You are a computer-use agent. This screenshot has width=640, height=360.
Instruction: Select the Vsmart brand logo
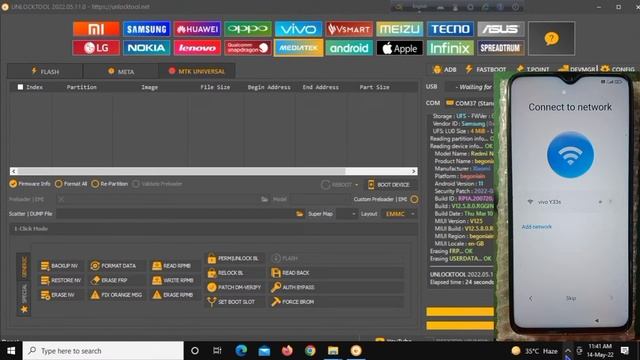(349, 29)
